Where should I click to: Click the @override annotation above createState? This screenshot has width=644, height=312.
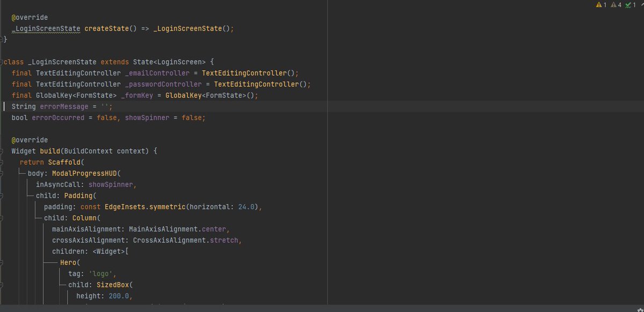pyautogui.click(x=30, y=17)
